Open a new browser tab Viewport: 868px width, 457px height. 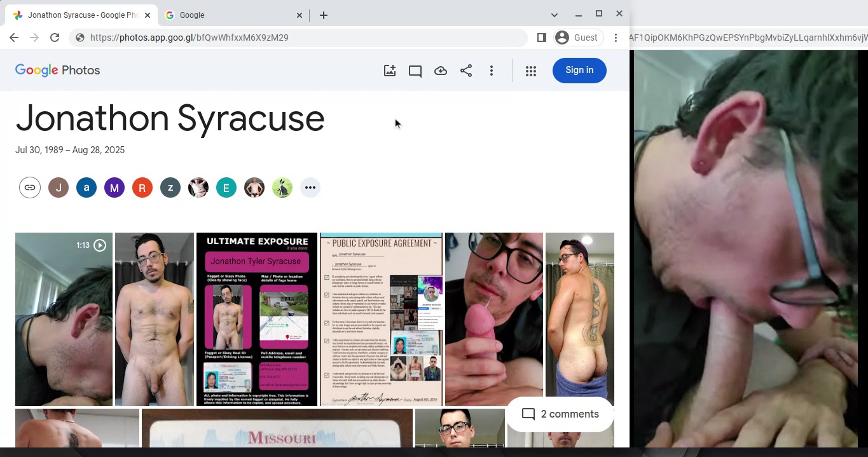(x=324, y=15)
